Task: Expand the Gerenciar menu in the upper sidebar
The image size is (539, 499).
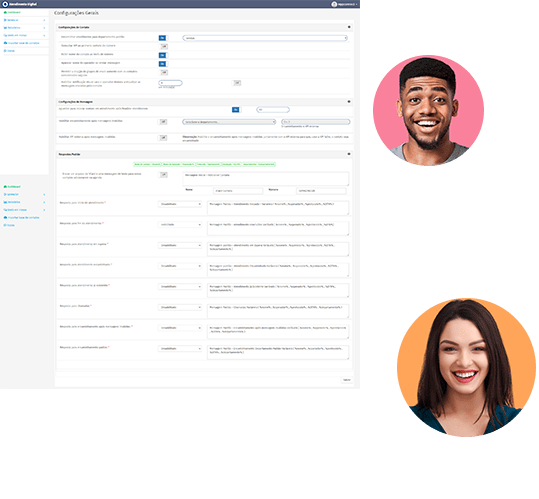Action: (24, 20)
